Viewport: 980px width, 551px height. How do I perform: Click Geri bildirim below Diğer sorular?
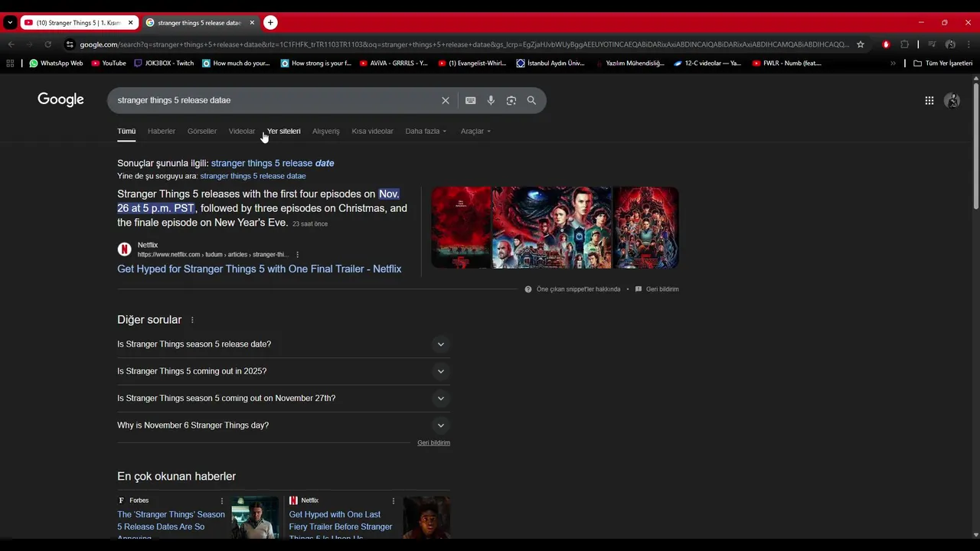pos(433,443)
